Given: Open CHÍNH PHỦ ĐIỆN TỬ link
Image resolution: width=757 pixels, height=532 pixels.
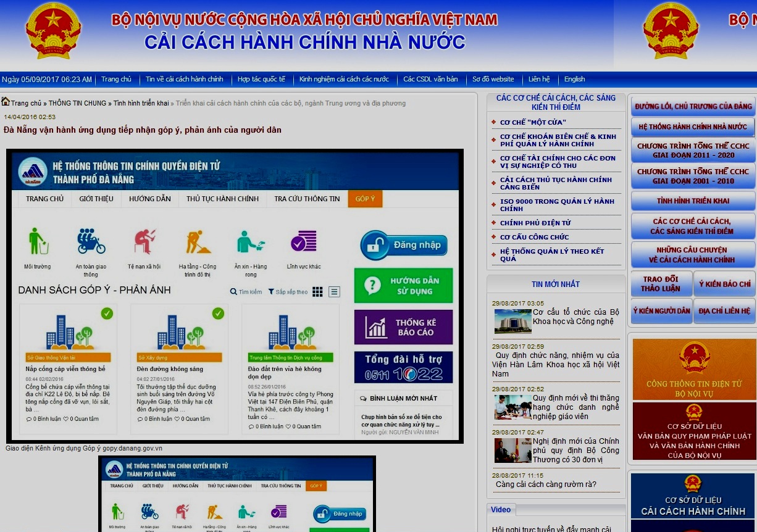Looking at the screenshot, I should click(535, 223).
